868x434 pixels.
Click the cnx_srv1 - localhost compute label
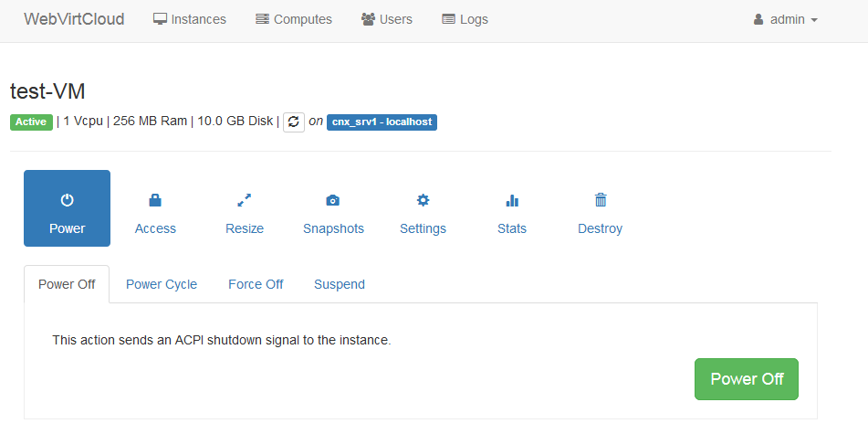coord(382,122)
